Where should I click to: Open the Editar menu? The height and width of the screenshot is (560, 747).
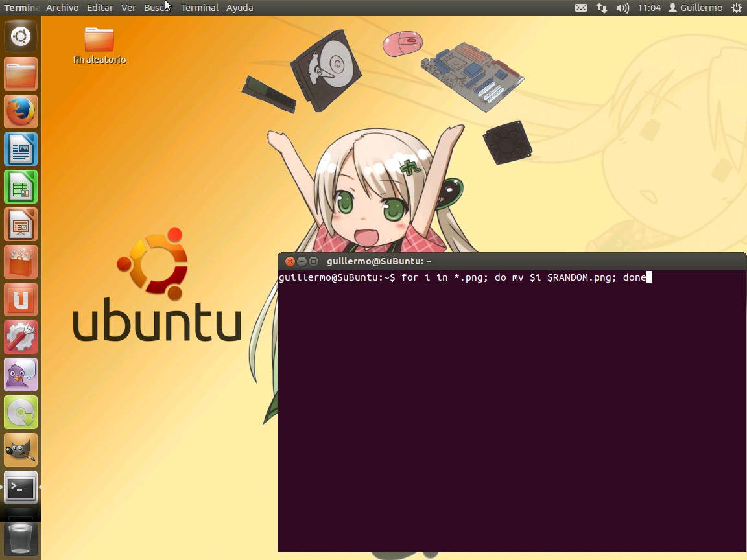pyautogui.click(x=100, y=8)
